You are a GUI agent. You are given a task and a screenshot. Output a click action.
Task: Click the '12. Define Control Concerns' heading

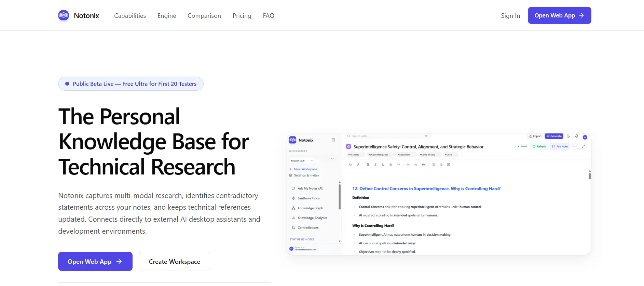(x=426, y=188)
